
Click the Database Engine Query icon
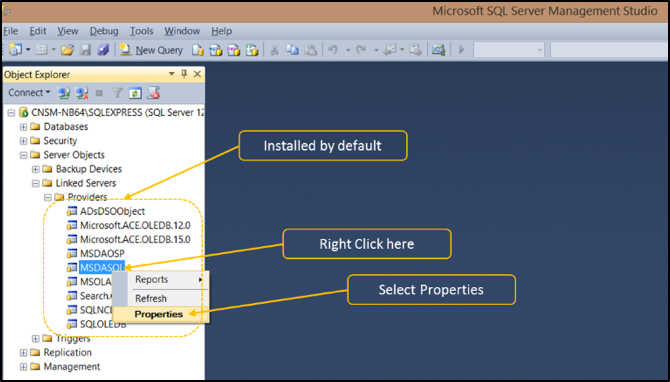(x=197, y=50)
